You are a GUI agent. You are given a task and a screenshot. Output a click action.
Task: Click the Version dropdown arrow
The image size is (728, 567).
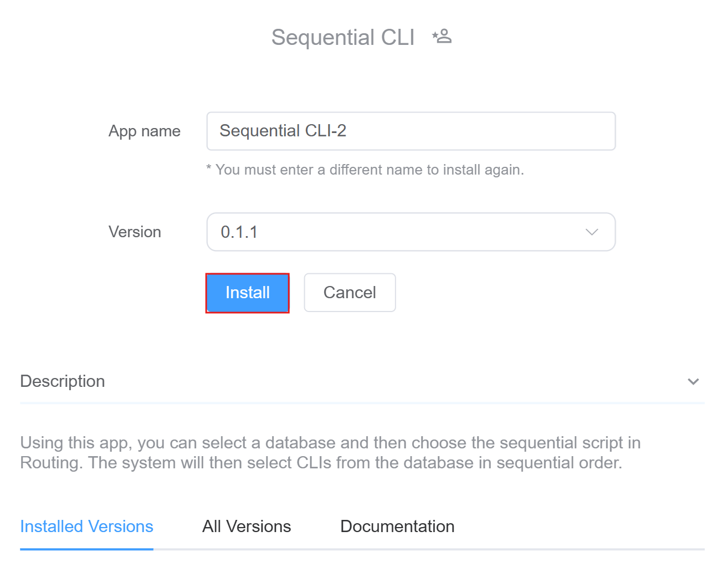tap(592, 232)
